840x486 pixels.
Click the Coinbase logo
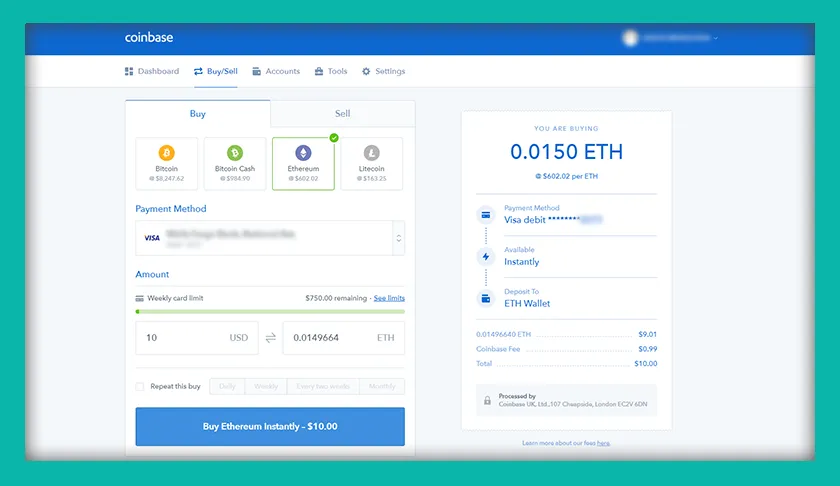coord(148,38)
